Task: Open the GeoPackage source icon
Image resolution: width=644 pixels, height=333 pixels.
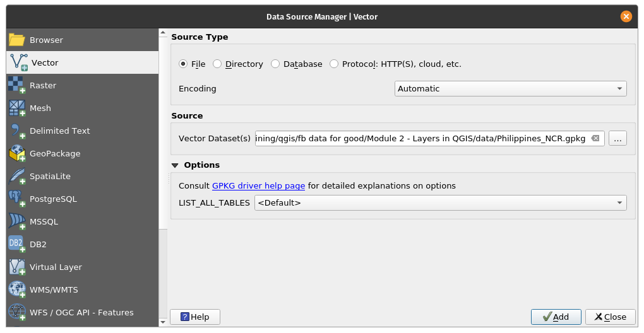Action: pyautogui.click(x=17, y=154)
